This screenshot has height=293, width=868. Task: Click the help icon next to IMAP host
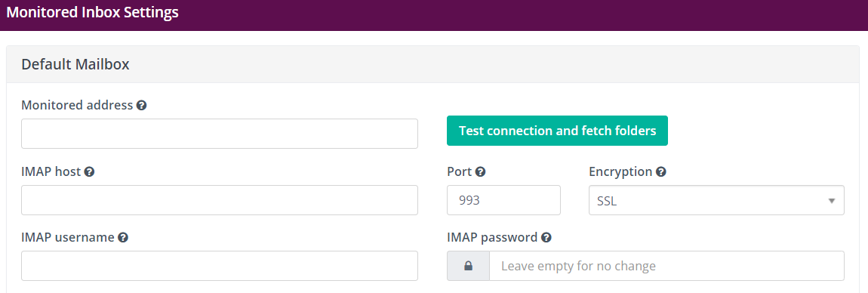(x=89, y=171)
